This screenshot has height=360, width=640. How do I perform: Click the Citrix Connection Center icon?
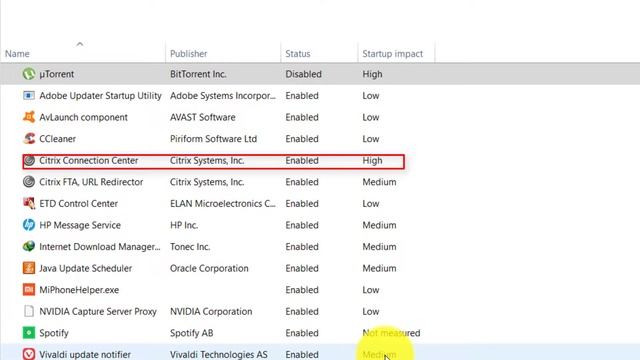[x=29, y=160]
